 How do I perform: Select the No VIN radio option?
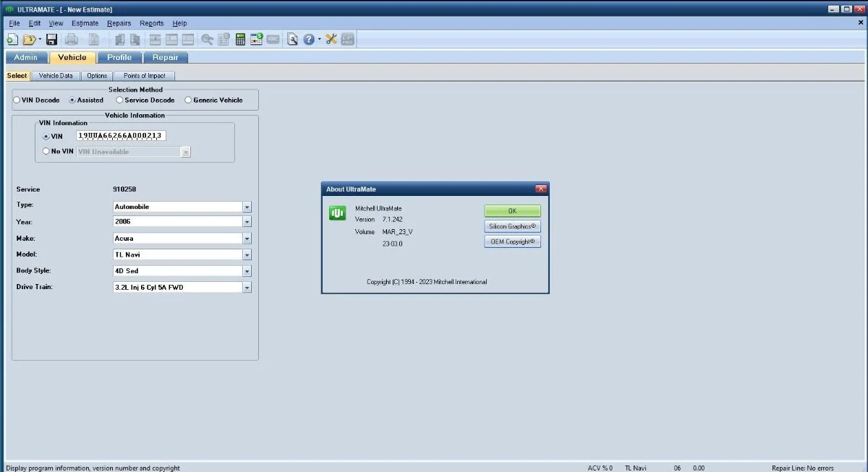tap(46, 152)
